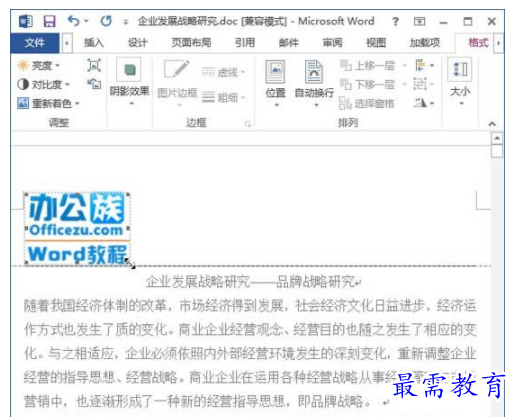Open the 位置 position menu
The width and height of the screenshot is (514, 417).
[275, 83]
